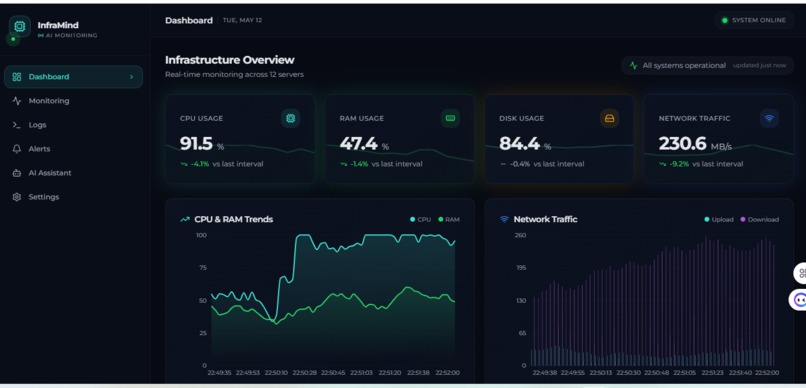Image resolution: width=806 pixels, height=388 pixels.
Task: Toggle the CPU series in chart legend
Action: pyautogui.click(x=420, y=219)
